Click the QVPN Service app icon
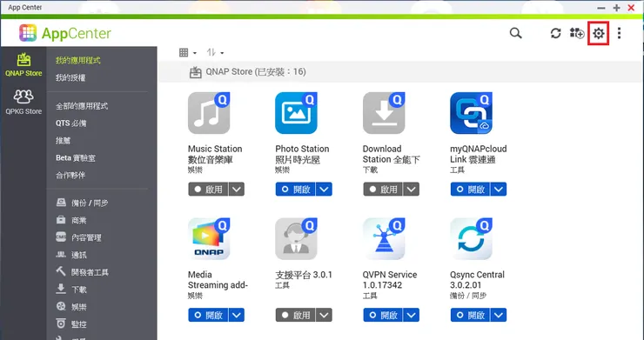The width and height of the screenshot is (644, 340). [x=384, y=239]
